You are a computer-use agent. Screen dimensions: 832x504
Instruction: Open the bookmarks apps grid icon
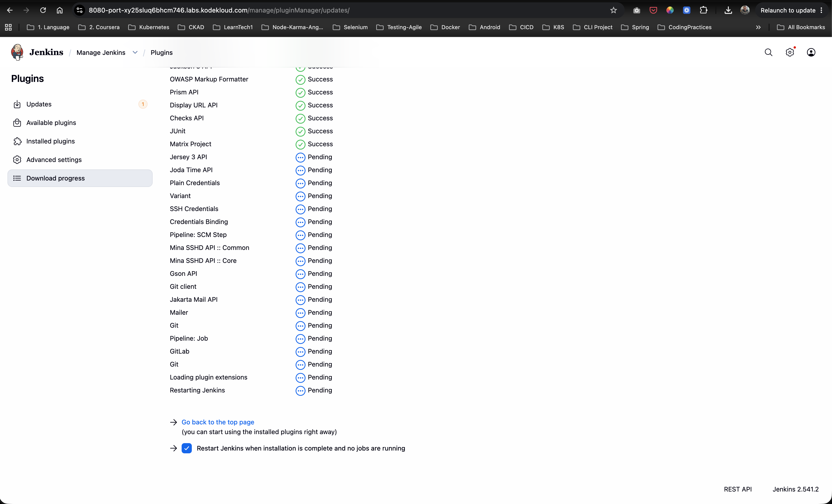[8, 27]
